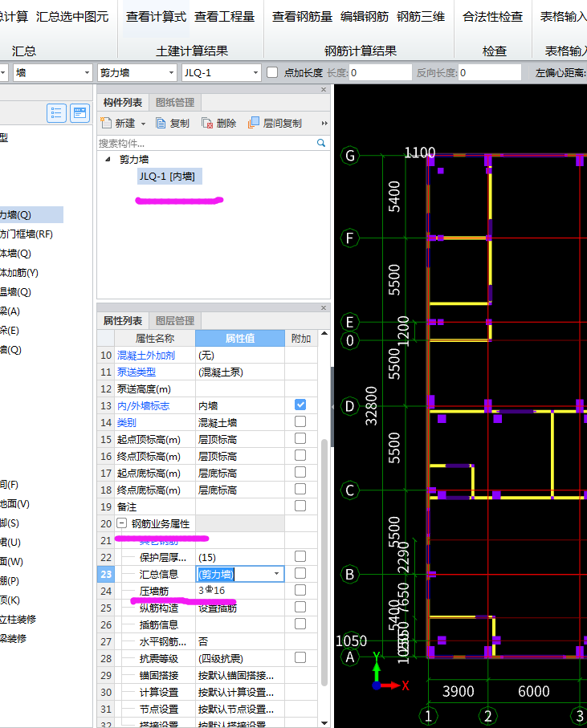Click the 混凝土外加剂 property link

tap(146, 356)
